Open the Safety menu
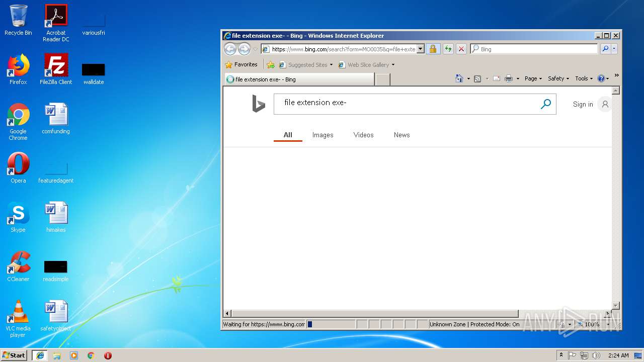 click(558, 78)
